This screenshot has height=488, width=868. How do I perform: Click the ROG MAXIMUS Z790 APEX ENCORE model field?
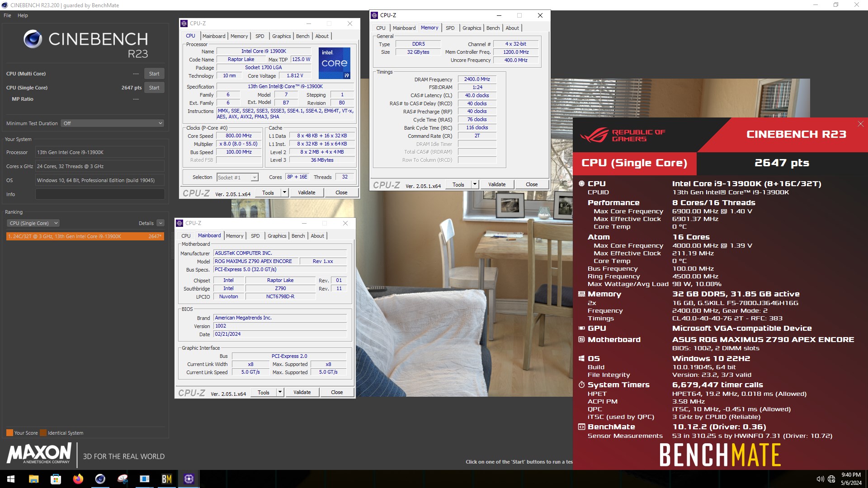click(x=256, y=261)
